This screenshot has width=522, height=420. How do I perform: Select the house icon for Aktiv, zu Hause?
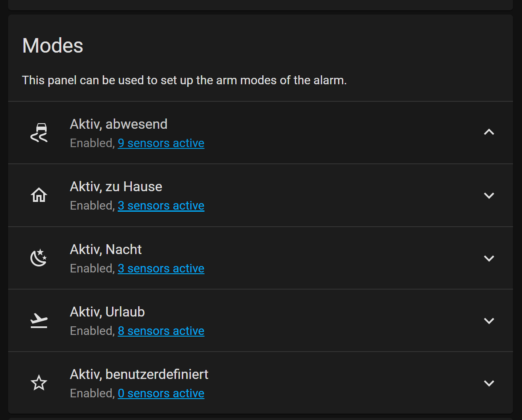coord(39,195)
